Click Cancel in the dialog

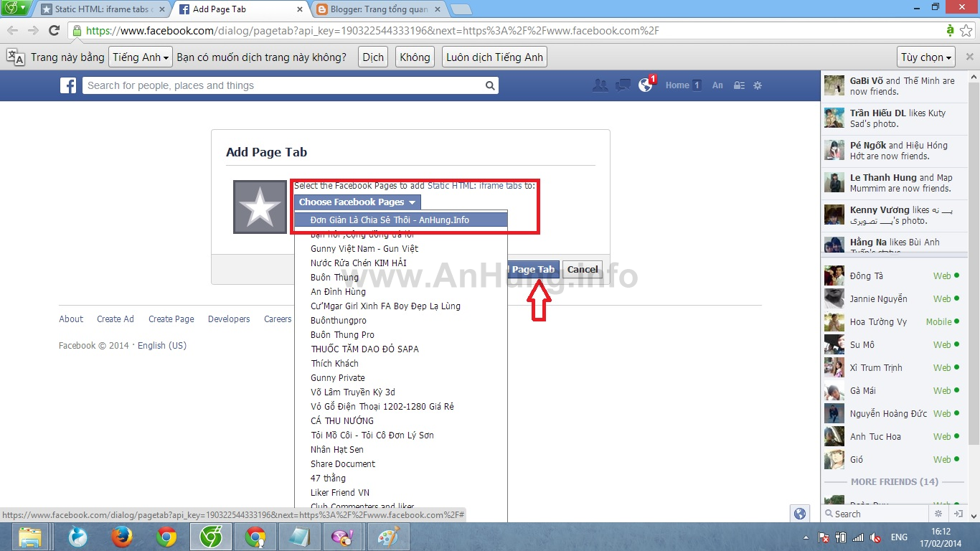point(583,270)
